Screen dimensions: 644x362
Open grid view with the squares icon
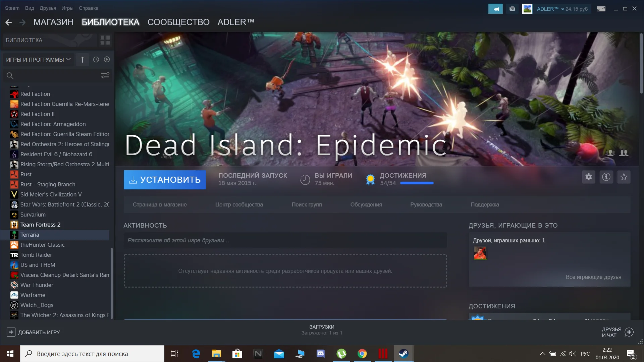[x=104, y=40]
